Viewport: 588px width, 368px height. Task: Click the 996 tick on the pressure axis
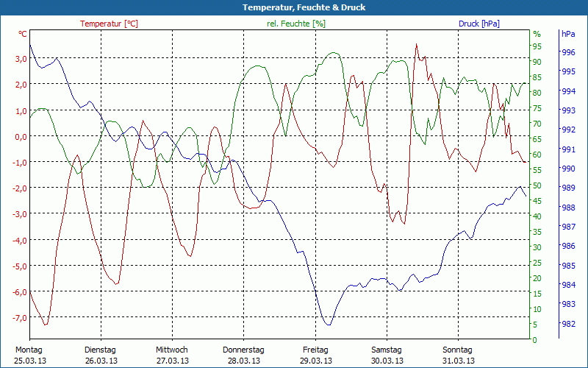[x=568, y=52]
